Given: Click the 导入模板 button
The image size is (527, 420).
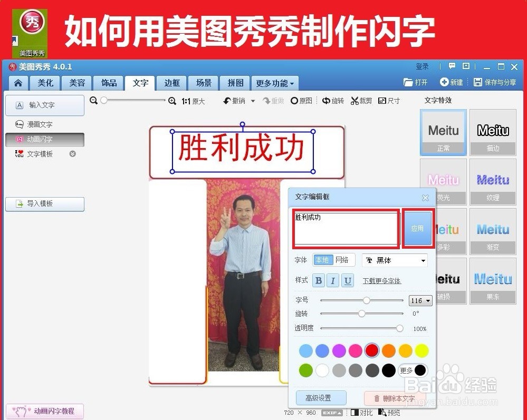Looking at the screenshot, I should pos(45,204).
